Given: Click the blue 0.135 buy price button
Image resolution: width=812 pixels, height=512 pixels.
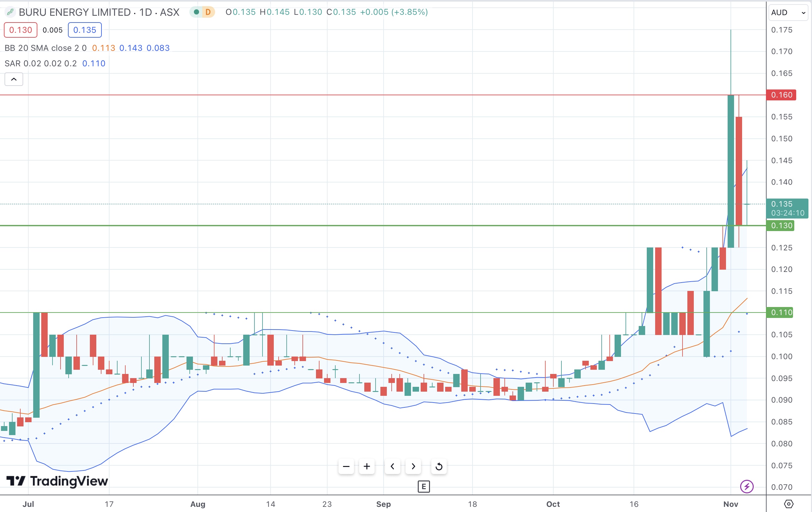Looking at the screenshot, I should pos(85,30).
